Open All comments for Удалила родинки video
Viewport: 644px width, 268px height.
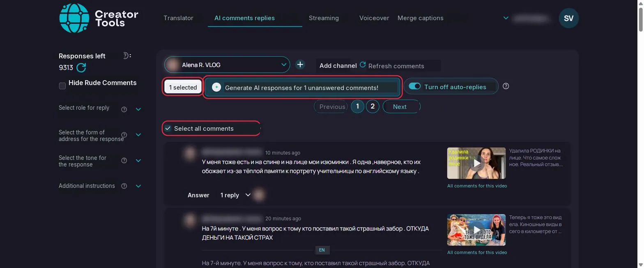click(477, 186)
